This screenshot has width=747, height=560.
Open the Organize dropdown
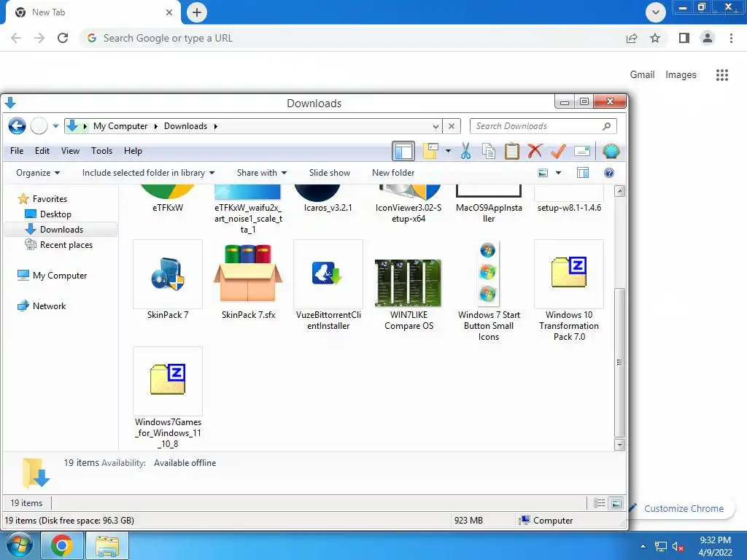point(38,173)
